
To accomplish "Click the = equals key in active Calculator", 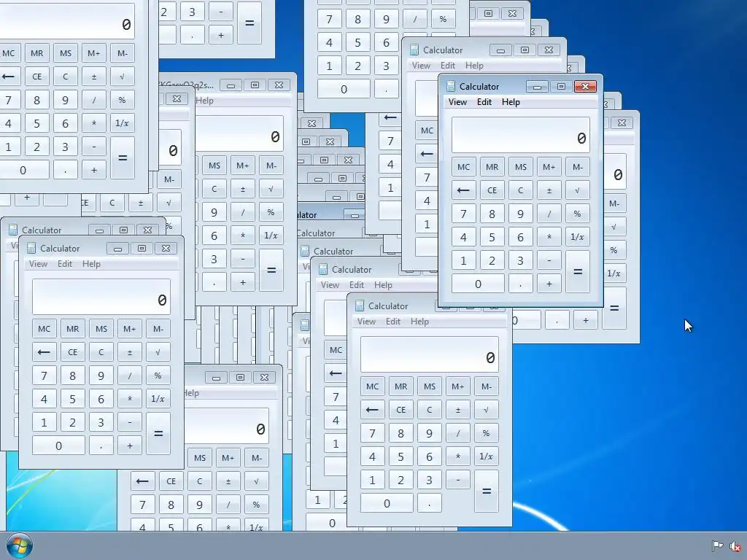I will (578, 272).
